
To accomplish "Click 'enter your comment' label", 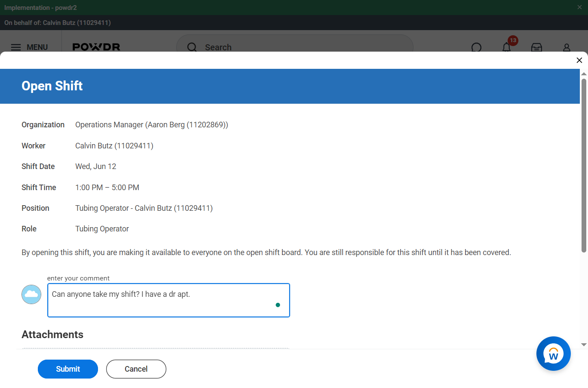I will [78, 278].
